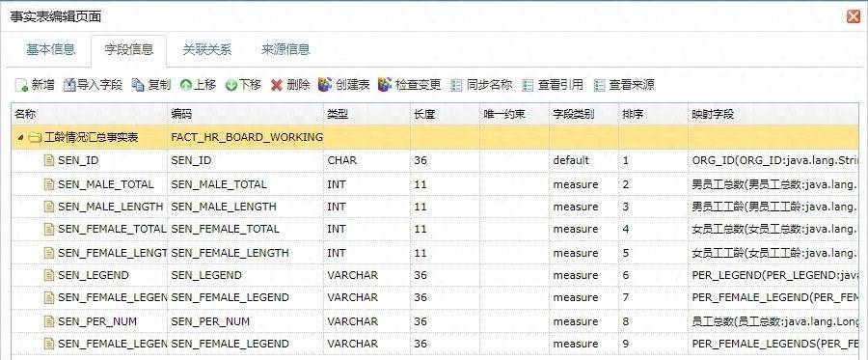The height and width of the screenshot is (360, 868).
Task: Select the SEN_PER_NUM field row
Action: (434, 321)
